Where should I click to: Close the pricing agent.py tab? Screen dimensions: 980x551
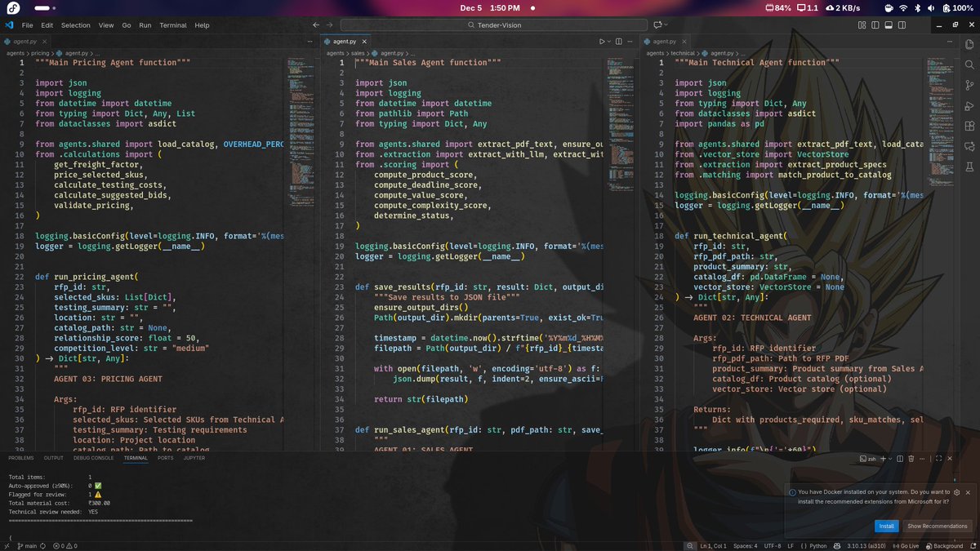pyautogui.click(x=44, y=41)
